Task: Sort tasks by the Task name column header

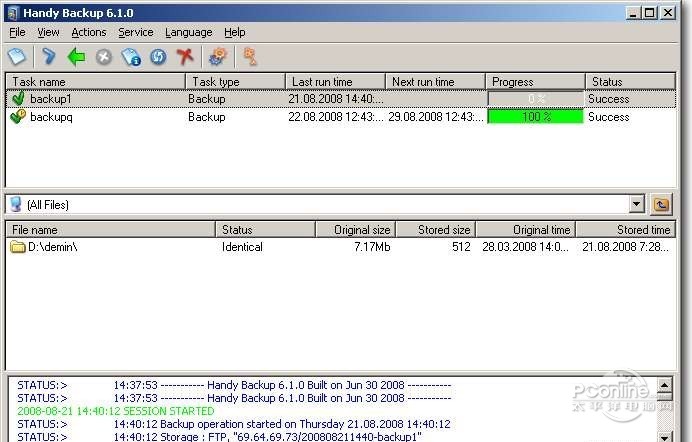Action: coord(96,82)
